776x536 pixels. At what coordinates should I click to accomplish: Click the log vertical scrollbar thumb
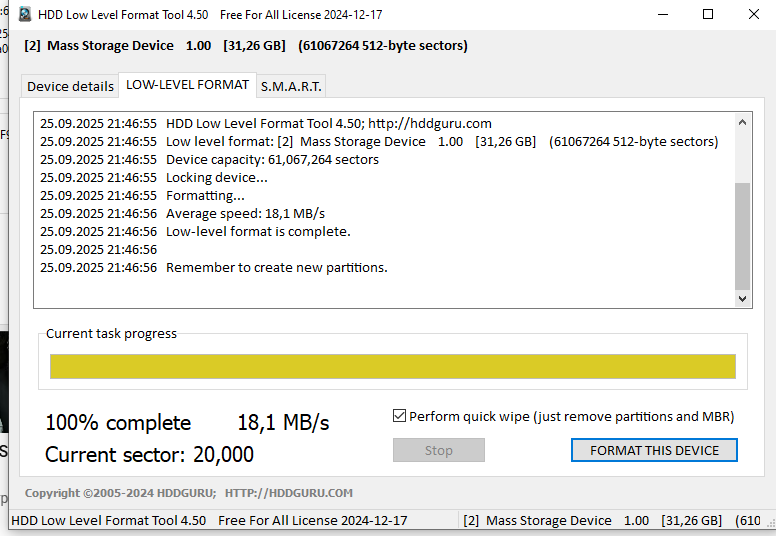pyautogui.click(x=742, y=236)
